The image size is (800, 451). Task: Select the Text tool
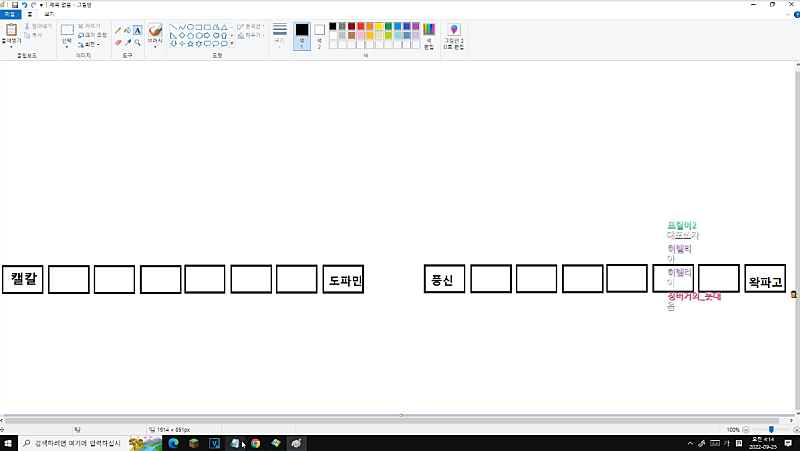[x=137, y=31]
